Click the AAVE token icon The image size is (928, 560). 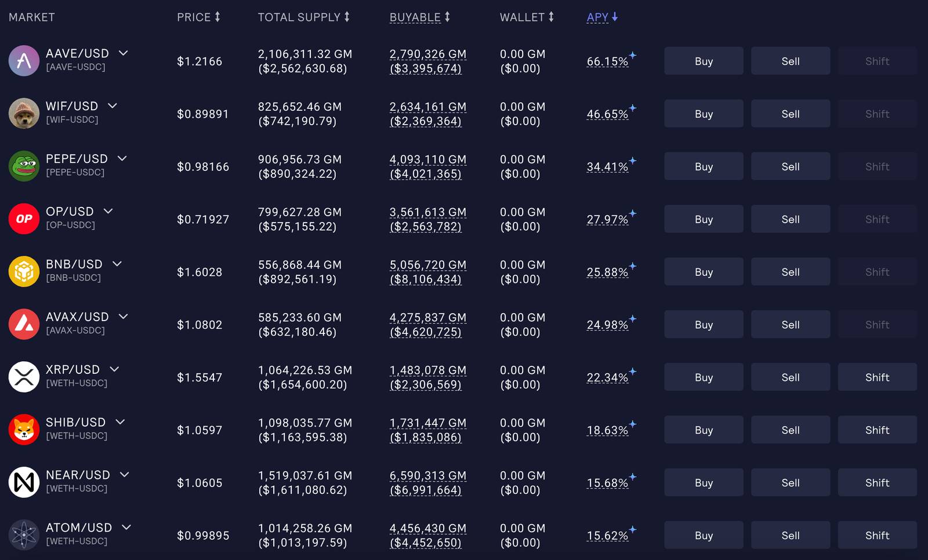[24, 61]
